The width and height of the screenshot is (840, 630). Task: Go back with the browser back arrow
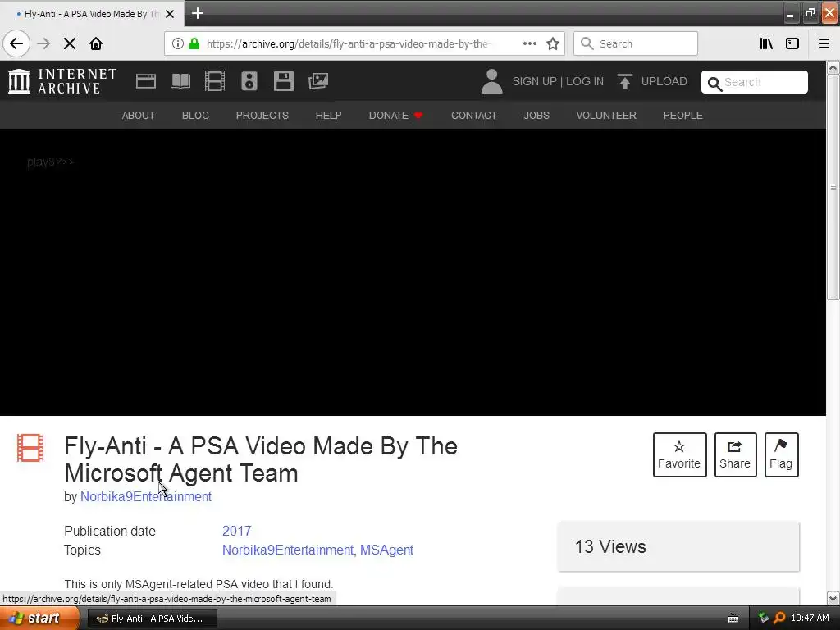click(x=16, y=43)
